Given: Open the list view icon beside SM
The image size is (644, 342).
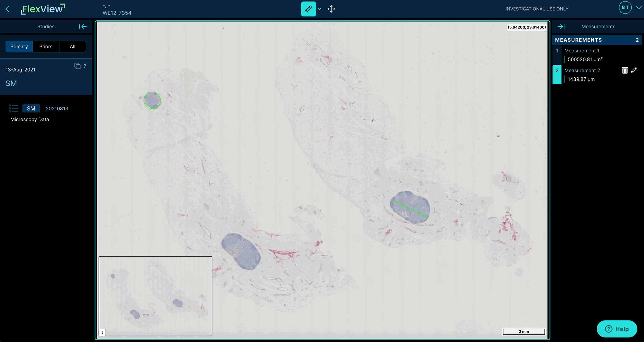Looking at the screenshot, I should pyautogui.click(x=13, y=108).
